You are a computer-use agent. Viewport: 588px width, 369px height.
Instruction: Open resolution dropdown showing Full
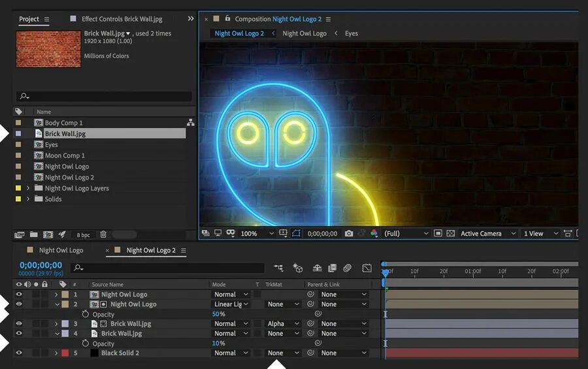tap(406, 233)
